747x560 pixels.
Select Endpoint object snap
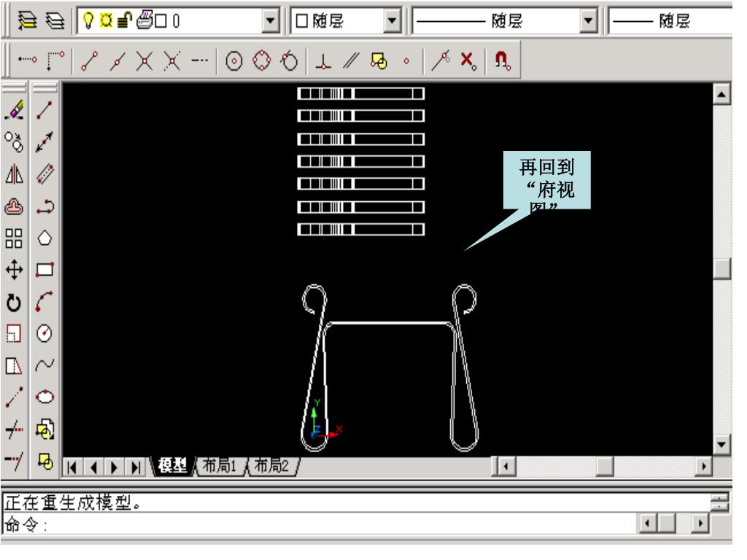90,61
